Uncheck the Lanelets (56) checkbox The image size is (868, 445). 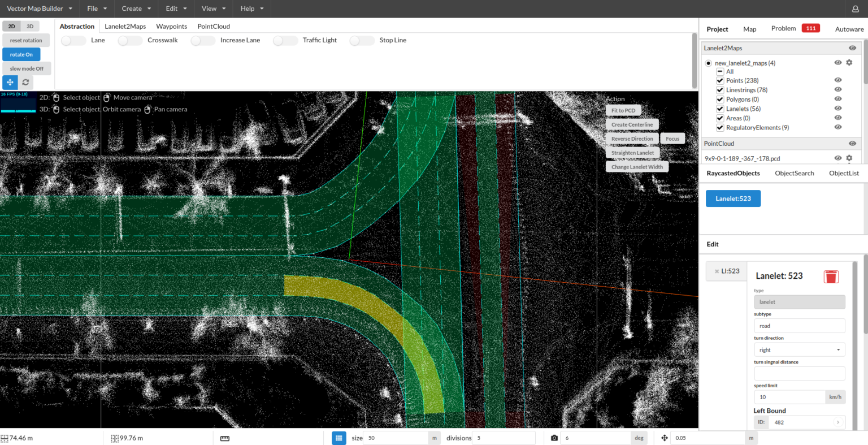[720, 109]
